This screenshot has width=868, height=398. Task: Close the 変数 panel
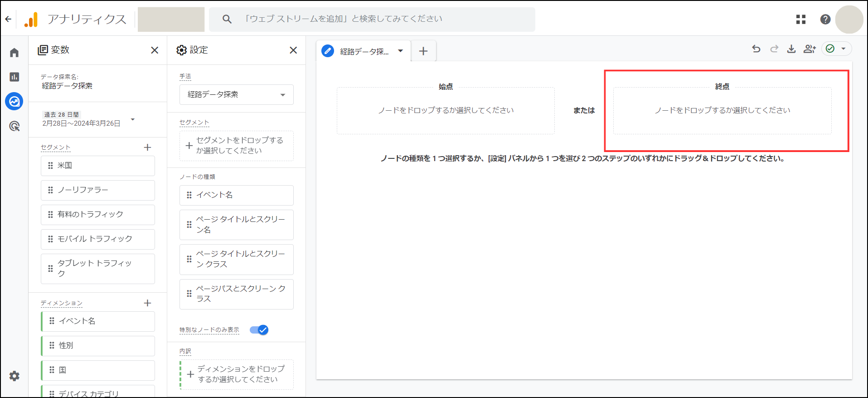tap(155, 50)
